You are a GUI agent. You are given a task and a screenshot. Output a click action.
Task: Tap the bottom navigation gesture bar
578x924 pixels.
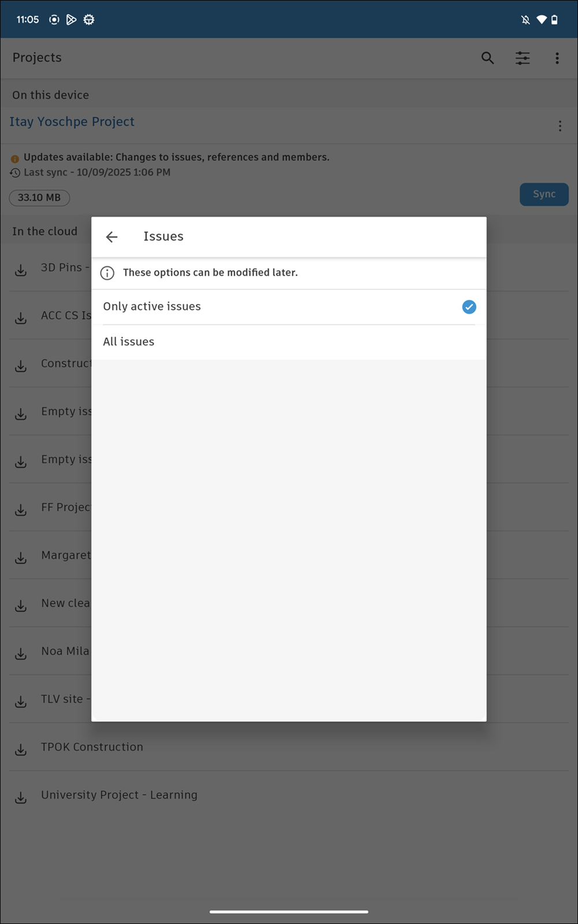click(x=288, y=912)
